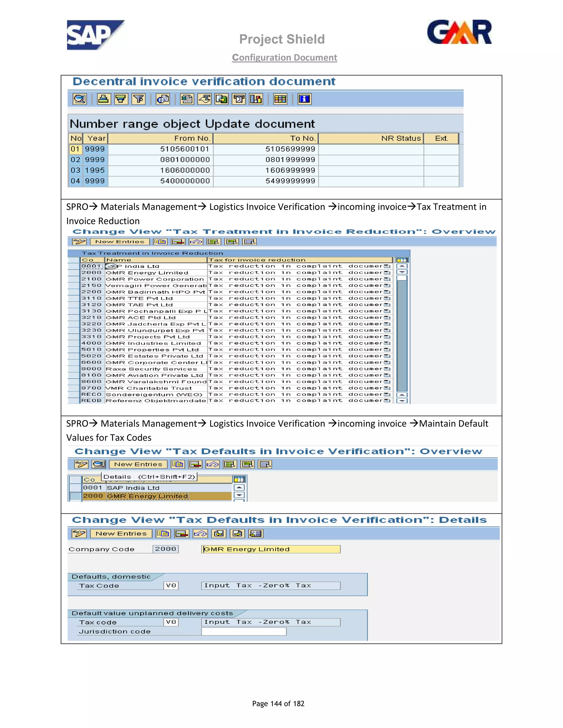Image resolution: width=563 pixels, height=728 pixels.
Task: Click Delete icon in Tax Treatment toolbar
Action: pyautogui.click(x=178, y=242)
